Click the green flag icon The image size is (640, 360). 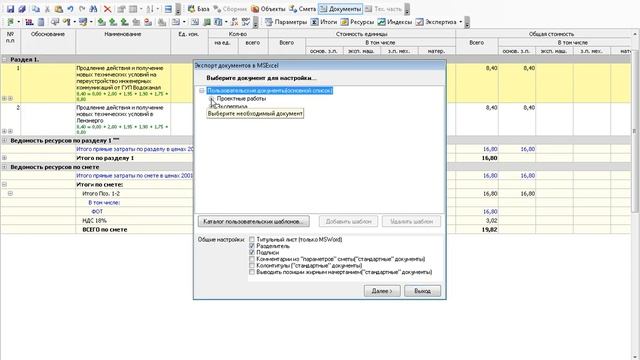pos(10,22)
